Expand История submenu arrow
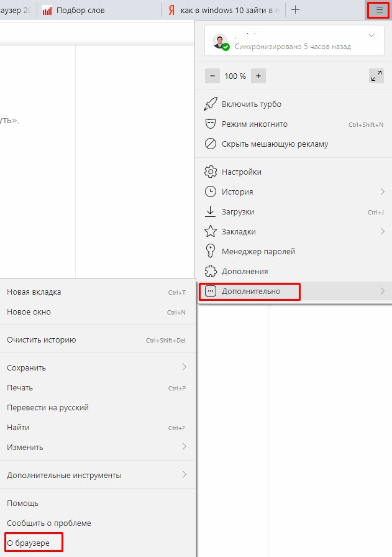The width and height of the screenshot is (392, 557). [x=383, y=191]
